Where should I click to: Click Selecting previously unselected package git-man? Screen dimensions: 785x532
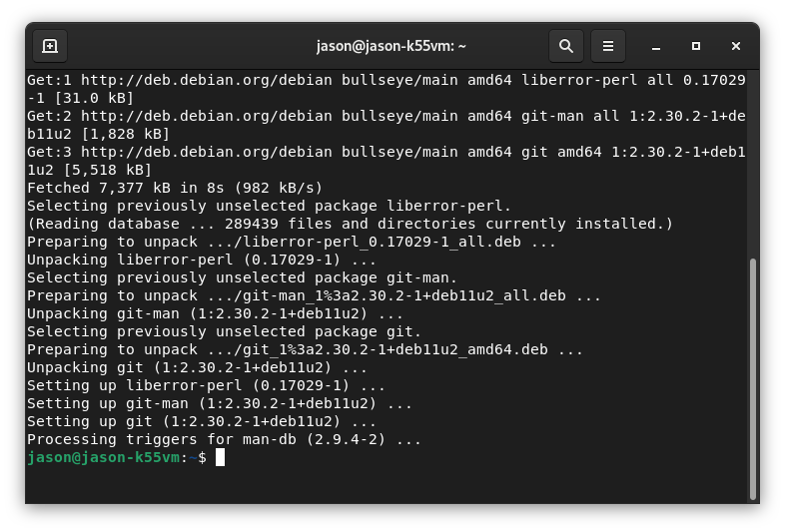[242, 277]
